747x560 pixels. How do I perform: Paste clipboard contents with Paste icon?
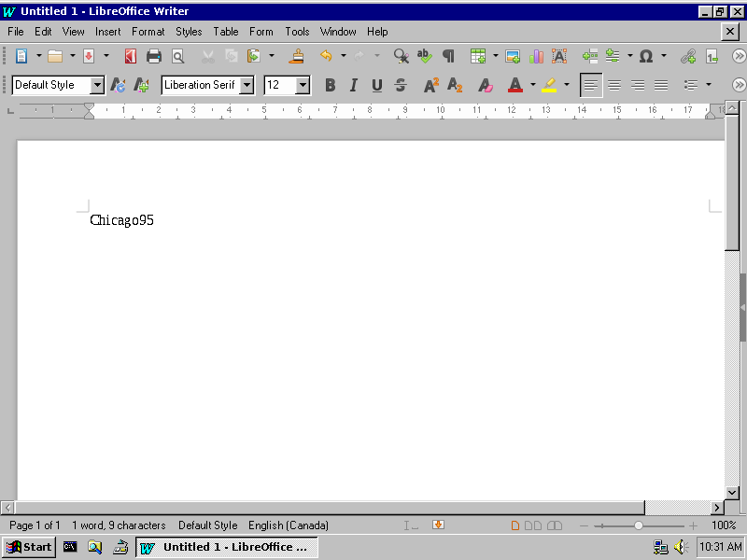(x=253, y=56)
